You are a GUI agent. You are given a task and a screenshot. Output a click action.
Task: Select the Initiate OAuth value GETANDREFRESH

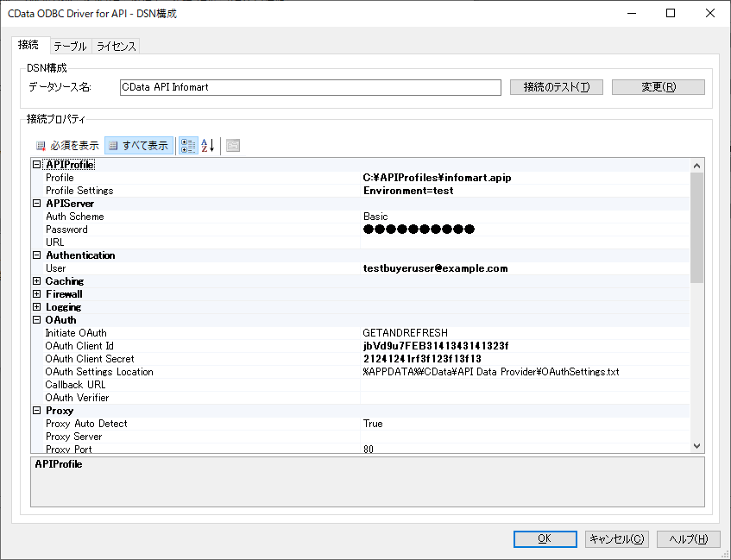coord(405,333)
